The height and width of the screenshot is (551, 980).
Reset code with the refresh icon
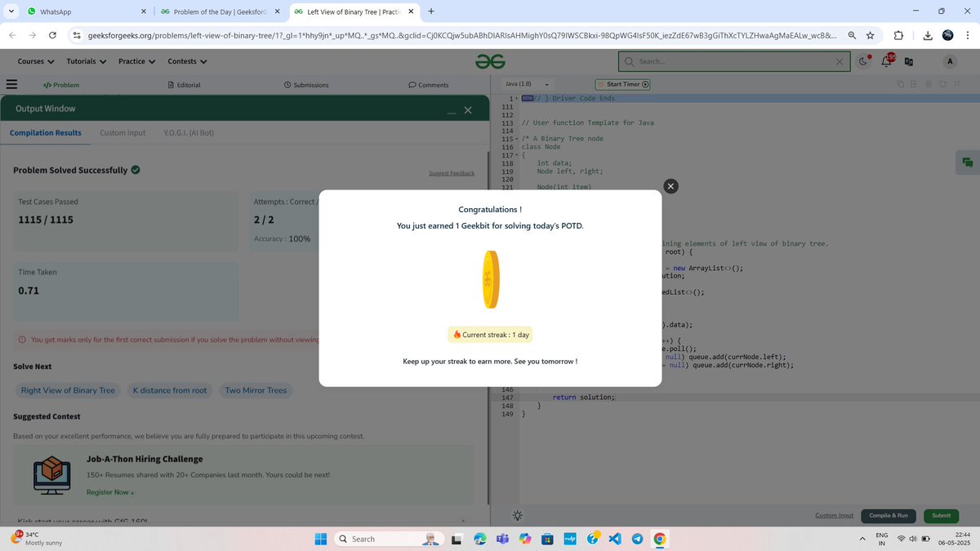[x=942, y=84]
